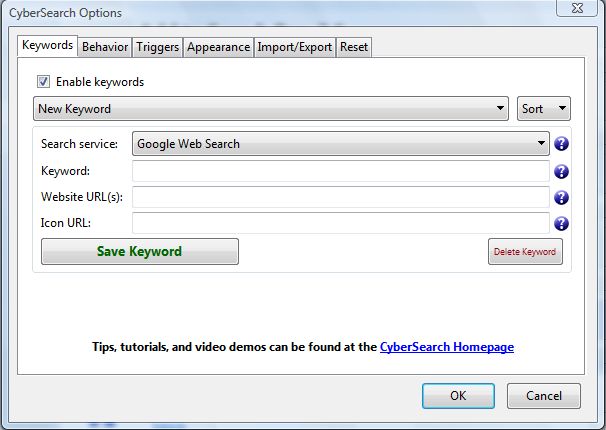Open the Sort dropdown
The height and width of the screenshot is (430, 606).
tap(544, 109)
